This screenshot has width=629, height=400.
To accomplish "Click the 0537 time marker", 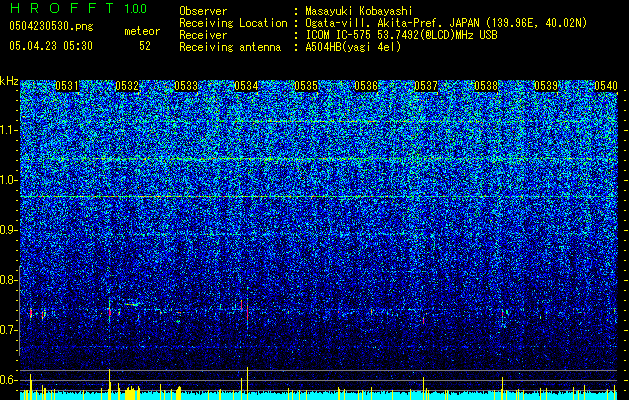I will 426,86.
